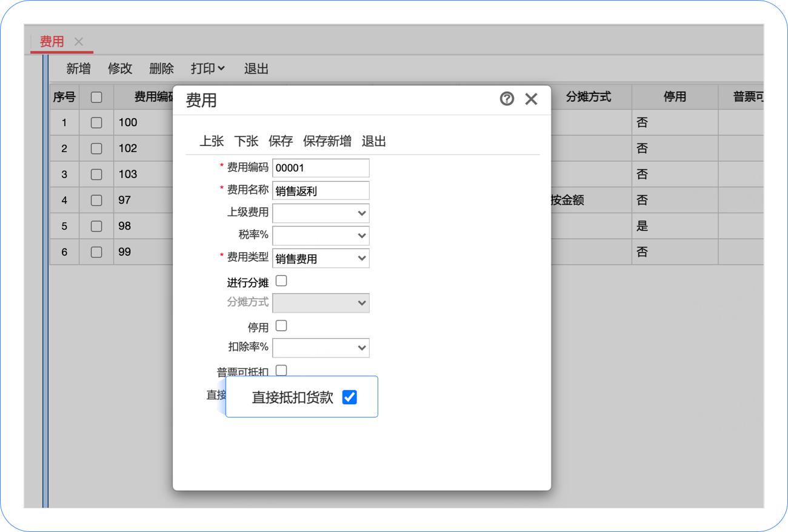Expand the 扣除率% dropdown

click(321, 348)
